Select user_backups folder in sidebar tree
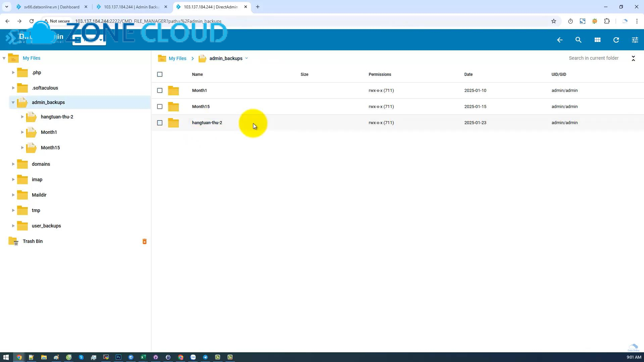644x362 pixels. (46, 226)
